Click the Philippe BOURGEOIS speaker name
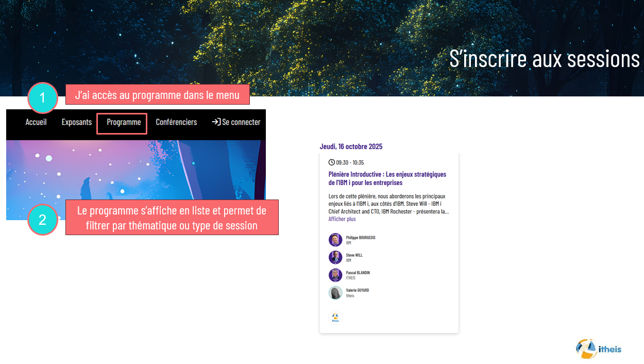This screenshot has width=644, height=364. coord(361,238)
